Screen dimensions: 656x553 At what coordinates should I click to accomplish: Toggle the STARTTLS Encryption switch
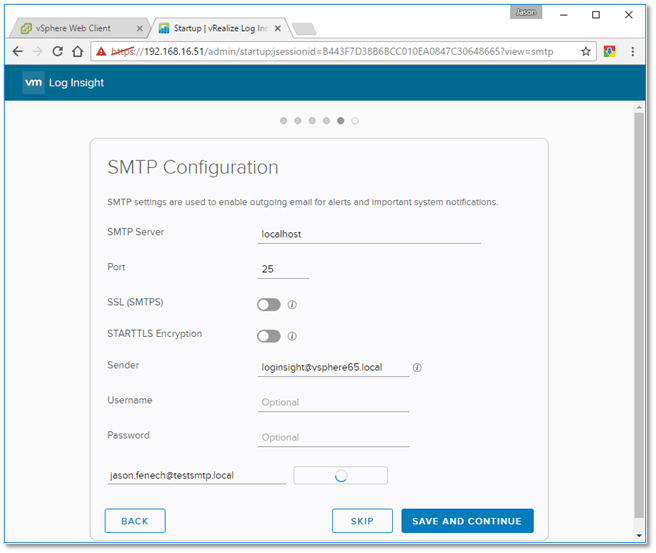click(269, 336)
